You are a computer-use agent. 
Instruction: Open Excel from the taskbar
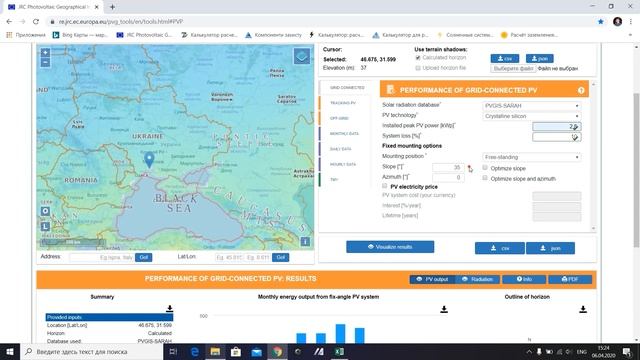pos(339,351)
